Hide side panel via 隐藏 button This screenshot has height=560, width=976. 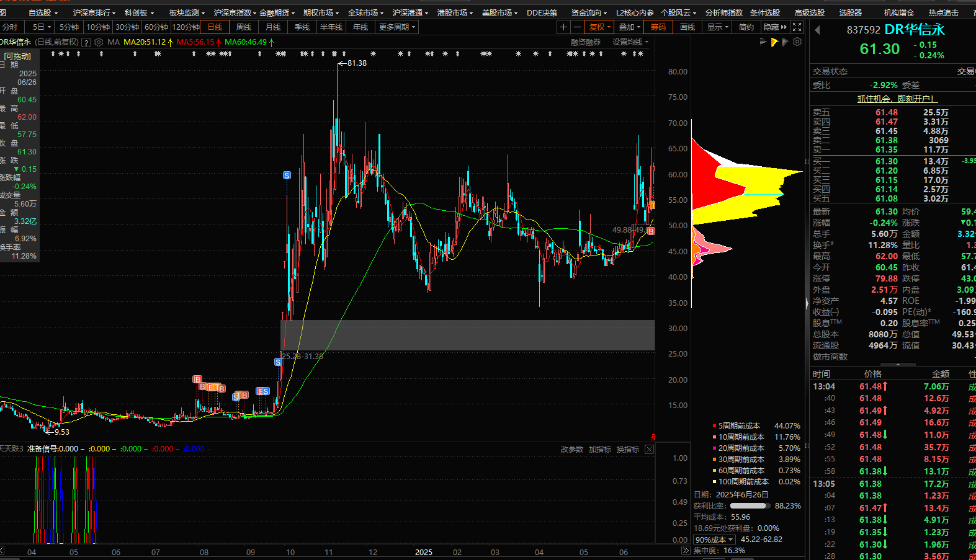point(775,27)
